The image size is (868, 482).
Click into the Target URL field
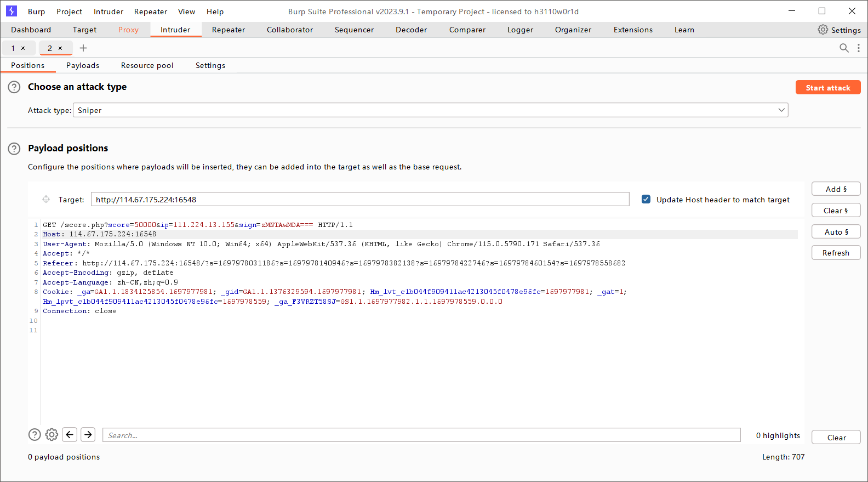click(x=360, y=199)
